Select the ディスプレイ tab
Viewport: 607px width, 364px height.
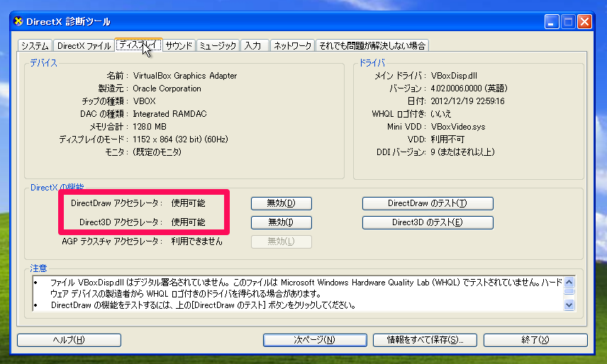coord(138,45)
